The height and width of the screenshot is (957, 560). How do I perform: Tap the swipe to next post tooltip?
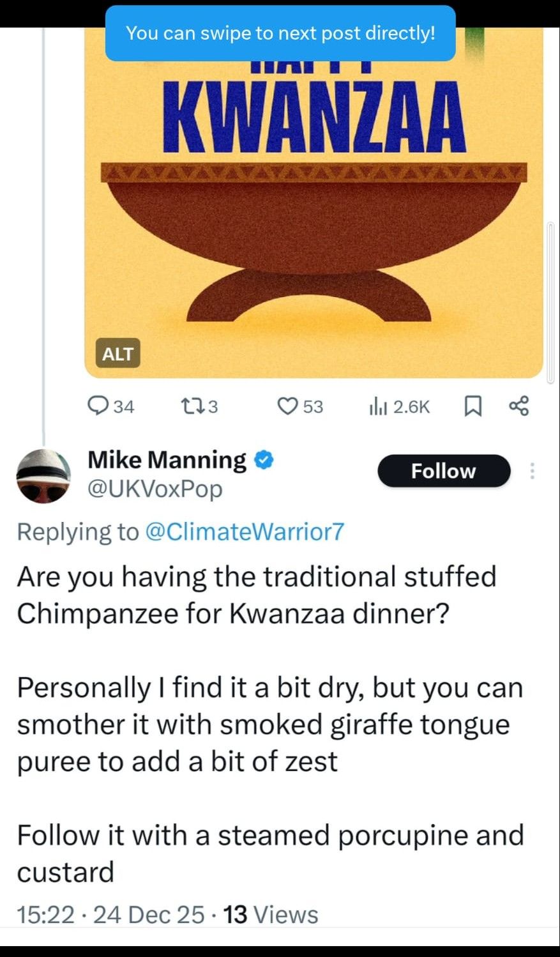(280, 33)
